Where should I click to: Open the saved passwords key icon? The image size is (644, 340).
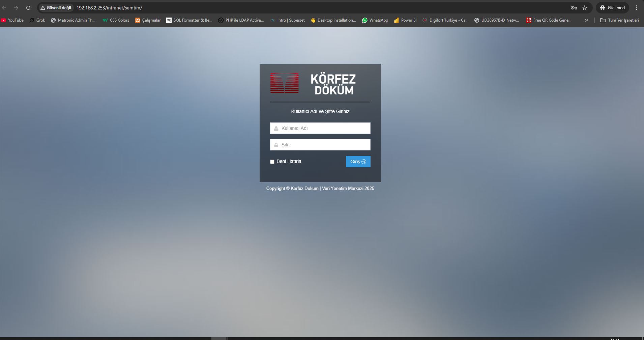pos(574,8)
